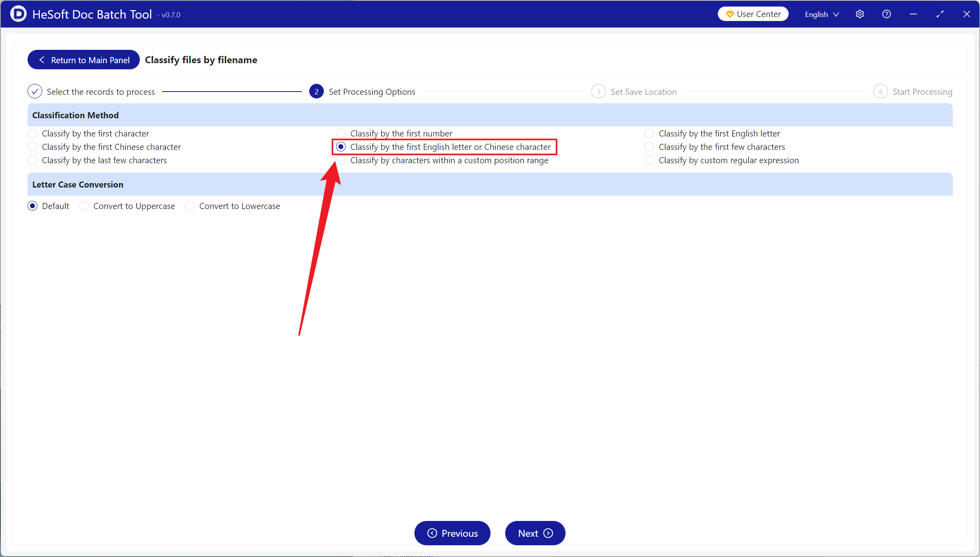Screen dimensions: 980x557
Task: Open User Center
Action: [x=753, y=14]
